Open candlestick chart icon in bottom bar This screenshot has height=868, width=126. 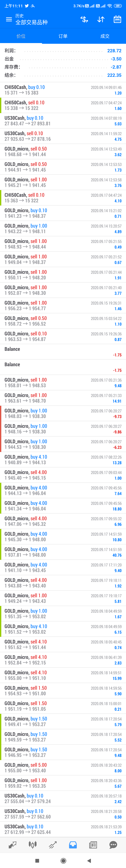click(x=33, y=842)
